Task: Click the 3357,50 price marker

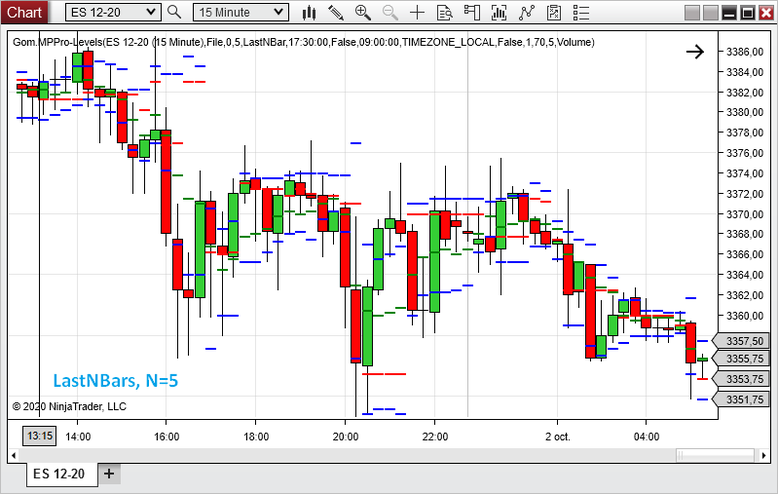Action: [741, 341]
